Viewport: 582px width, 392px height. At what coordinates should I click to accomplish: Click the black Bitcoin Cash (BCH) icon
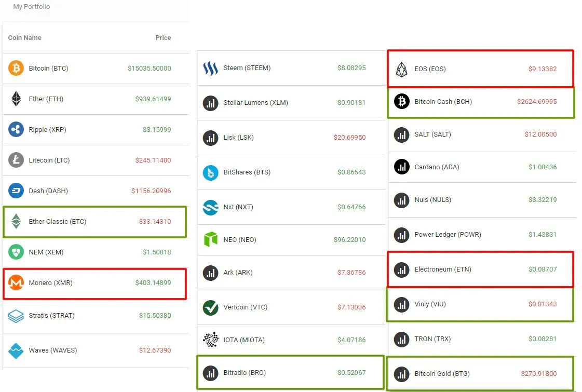point(401,102)
